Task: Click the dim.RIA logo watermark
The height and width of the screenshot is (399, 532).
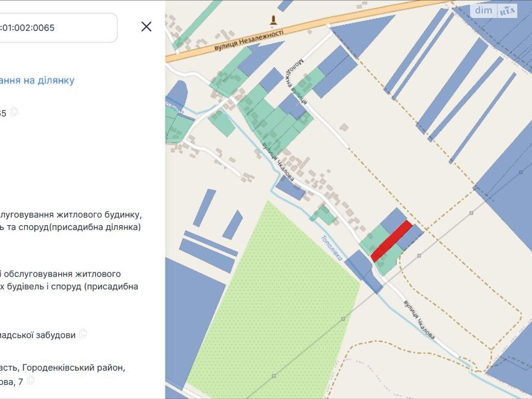Action: (494, 11)
